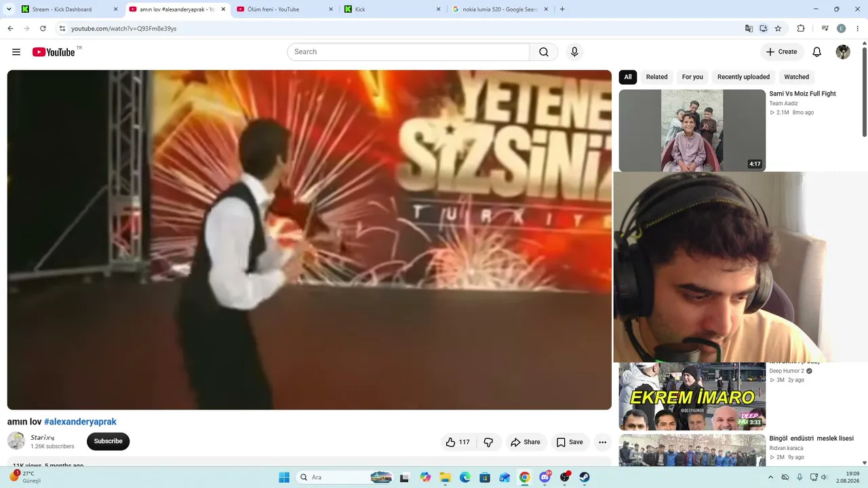Viewport: 868px width, 488px height.
Task: Bookmark this page with the star
Action: 778,28
